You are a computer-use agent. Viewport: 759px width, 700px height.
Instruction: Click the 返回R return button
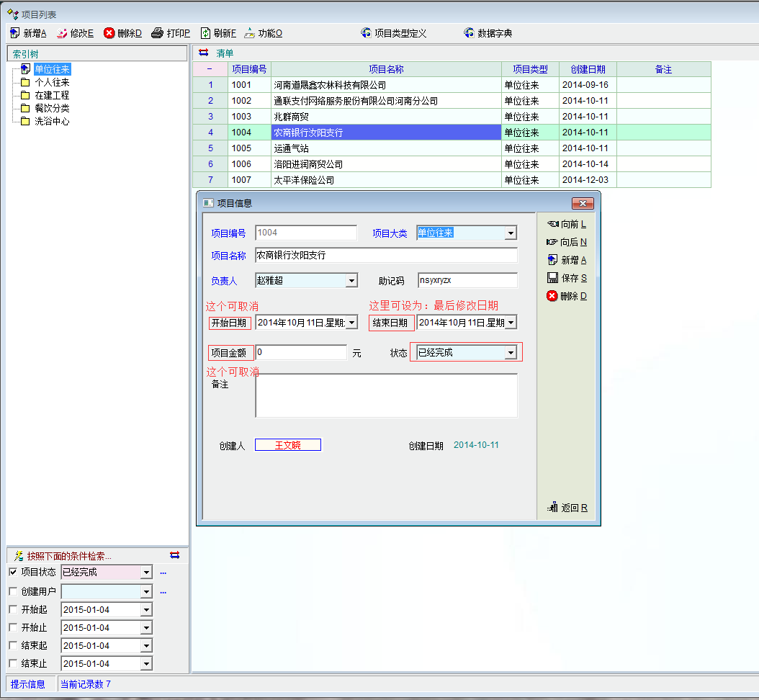[567, 508]
